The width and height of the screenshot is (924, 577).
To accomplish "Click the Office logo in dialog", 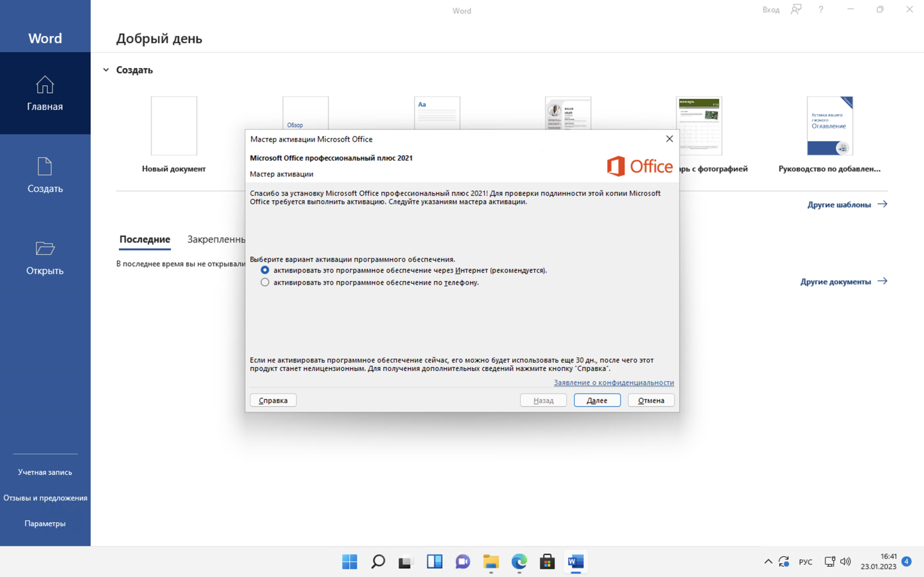I will 640,166.
